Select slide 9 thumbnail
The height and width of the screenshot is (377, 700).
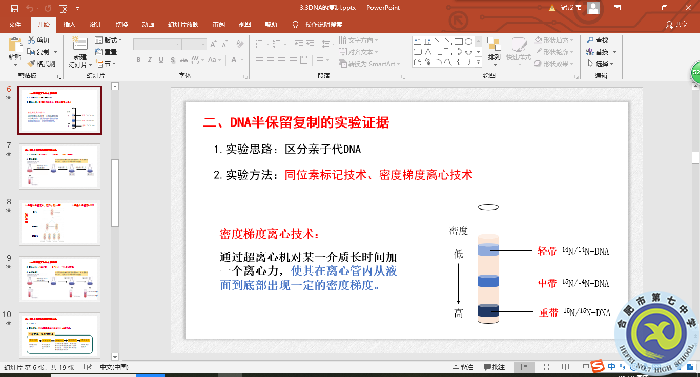point(59,279)
